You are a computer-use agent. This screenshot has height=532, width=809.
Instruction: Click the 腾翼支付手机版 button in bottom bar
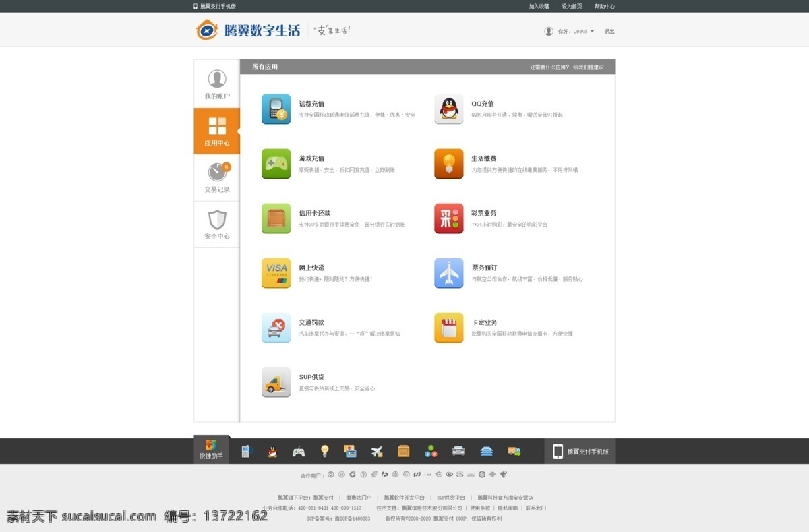point(580,452)
